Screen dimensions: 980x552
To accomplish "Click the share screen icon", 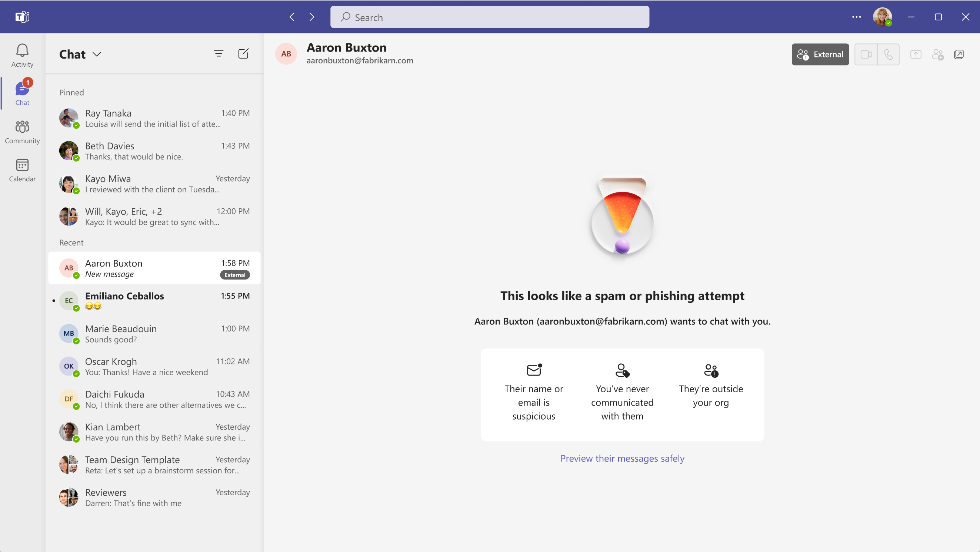I will coord(916,54).
